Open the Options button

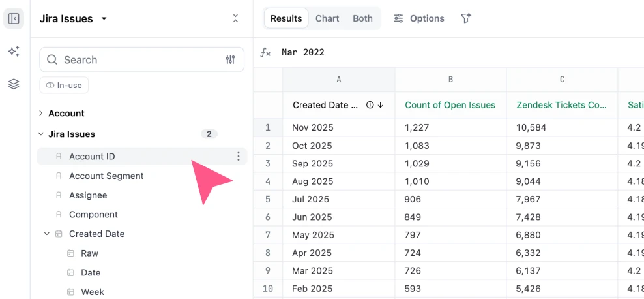419,18
